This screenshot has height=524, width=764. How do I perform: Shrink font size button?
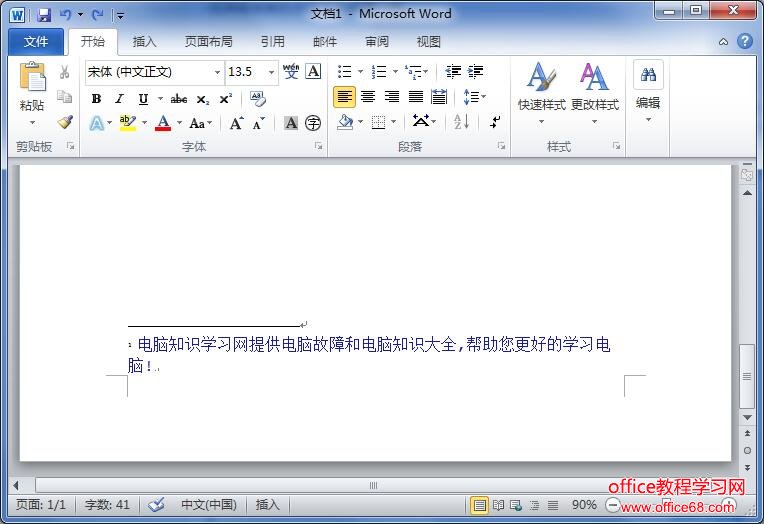point(259,123)
